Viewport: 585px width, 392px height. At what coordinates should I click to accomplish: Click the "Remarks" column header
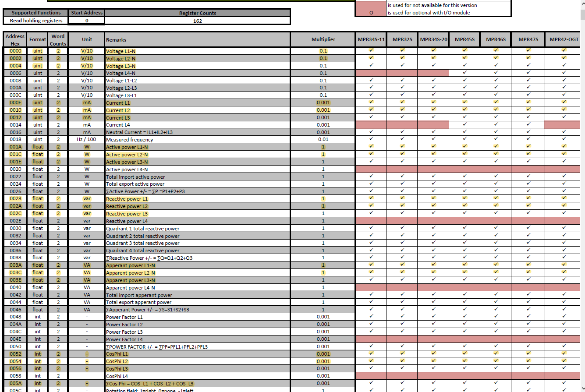(x=198, y=39)
